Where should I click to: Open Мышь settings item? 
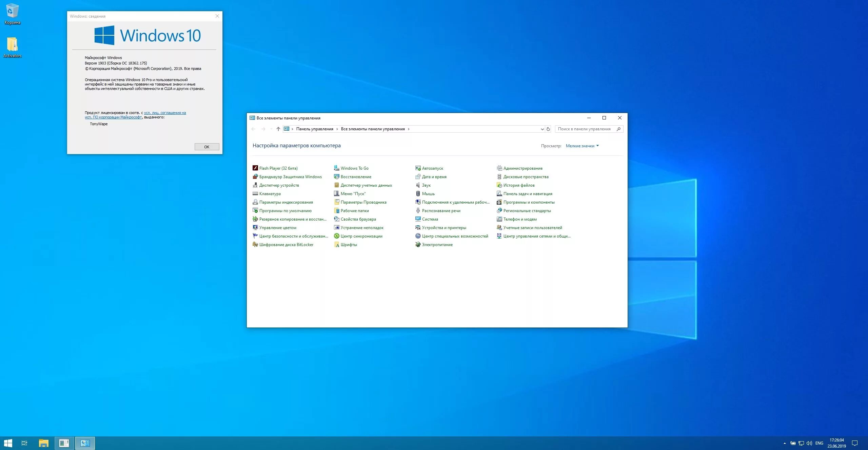pos(428,193)
